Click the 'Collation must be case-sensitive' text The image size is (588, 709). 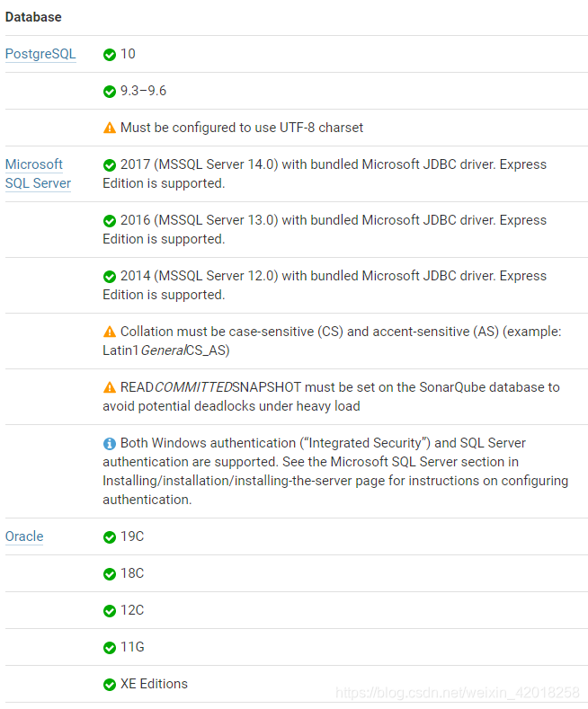point(217,332)
